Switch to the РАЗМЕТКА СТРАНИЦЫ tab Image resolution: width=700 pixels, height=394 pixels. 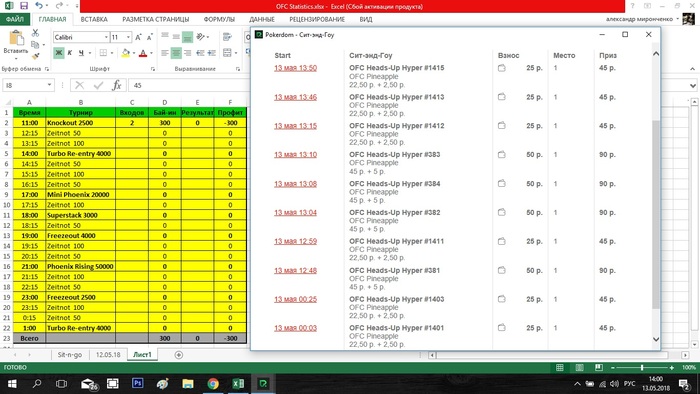[155, 19]
